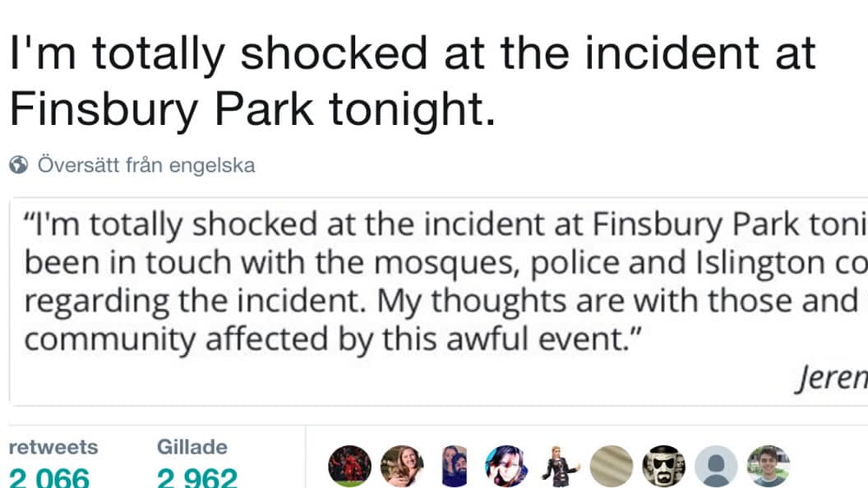Select the standing figure in black outfit avatar

(x=559, y=467)
